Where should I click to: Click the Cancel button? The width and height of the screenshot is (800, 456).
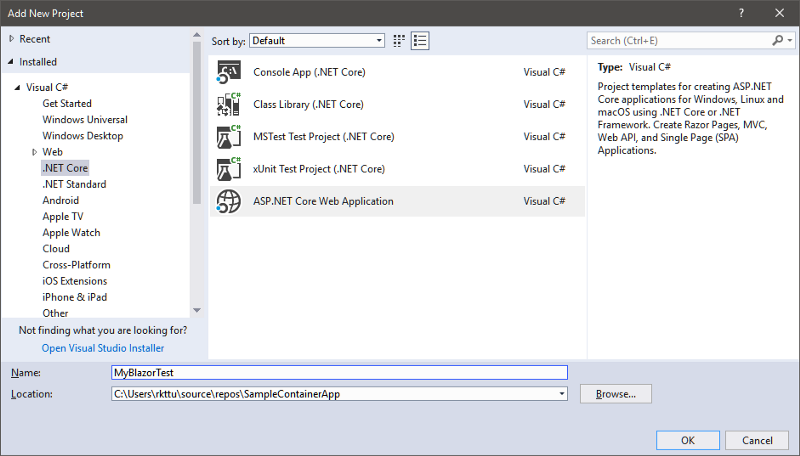click(757, 440)
